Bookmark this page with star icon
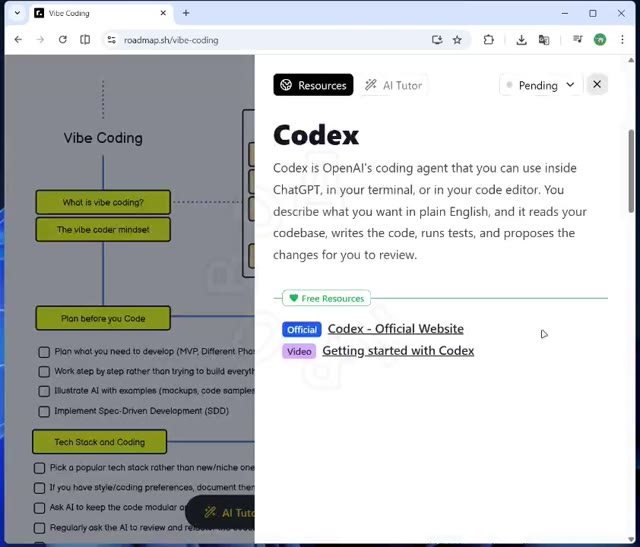Viewport: 640px width, 547px height. [457, 40]
